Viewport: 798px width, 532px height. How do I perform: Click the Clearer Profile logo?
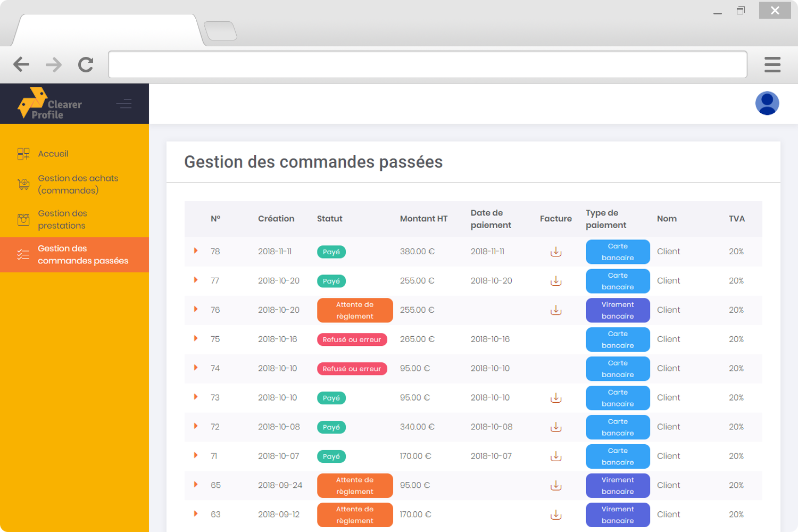(x=49, y=103)
